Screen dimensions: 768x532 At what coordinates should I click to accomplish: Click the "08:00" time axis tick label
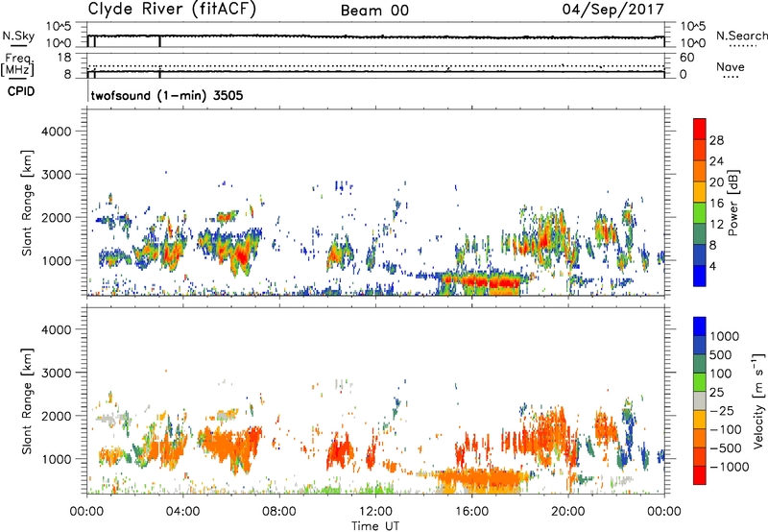click(x=279, y=512)
